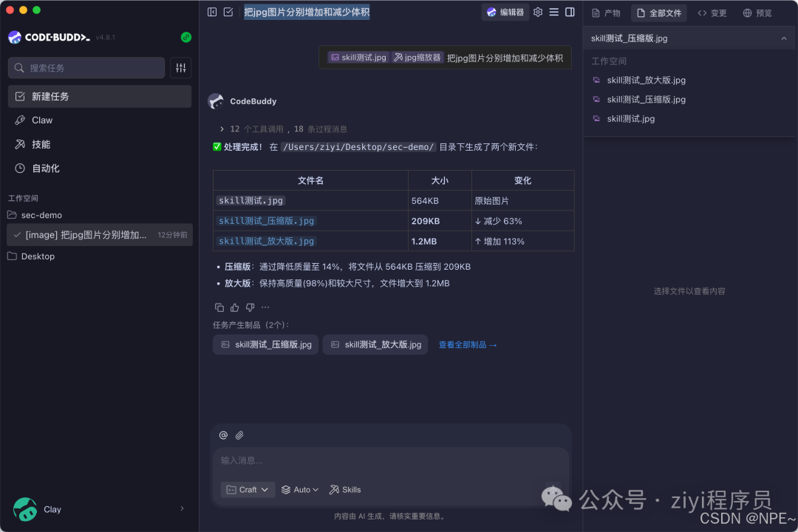Collapse the skill测试_压缩版.jpg header chevron
This screenshot has width=798, height=532.
click(x=784, y=38)
